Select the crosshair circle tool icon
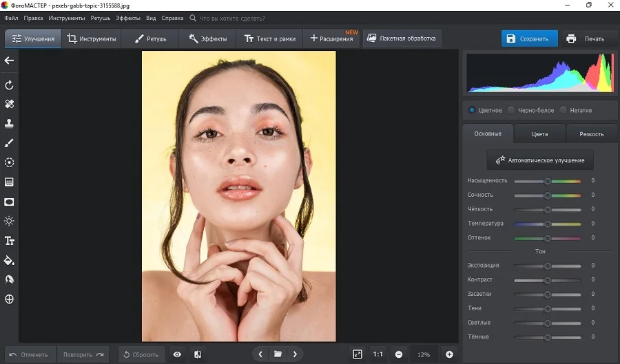 coord(9,299)
